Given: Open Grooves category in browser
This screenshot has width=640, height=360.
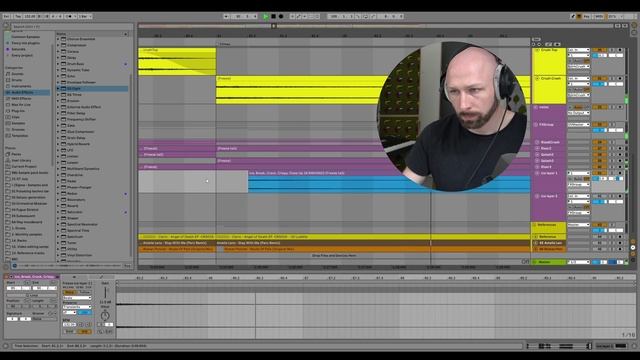Looking at the screenshot, I should (x=18, y=129).
